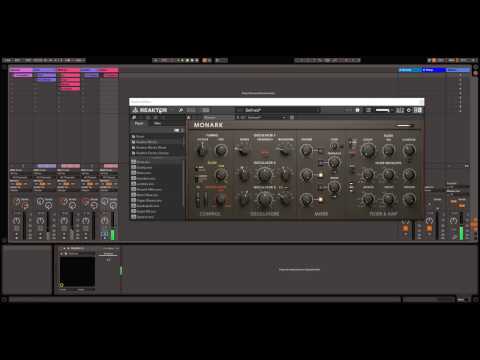The image size is (480, 360).
Task: Click the Reaktor audio engine power icon
Action: (409, 110)
